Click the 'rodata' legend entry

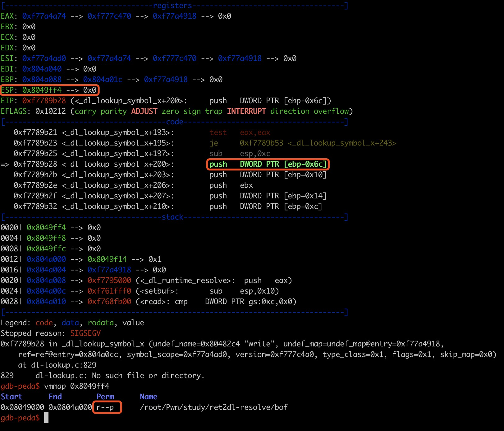click(x=101, y=323)
